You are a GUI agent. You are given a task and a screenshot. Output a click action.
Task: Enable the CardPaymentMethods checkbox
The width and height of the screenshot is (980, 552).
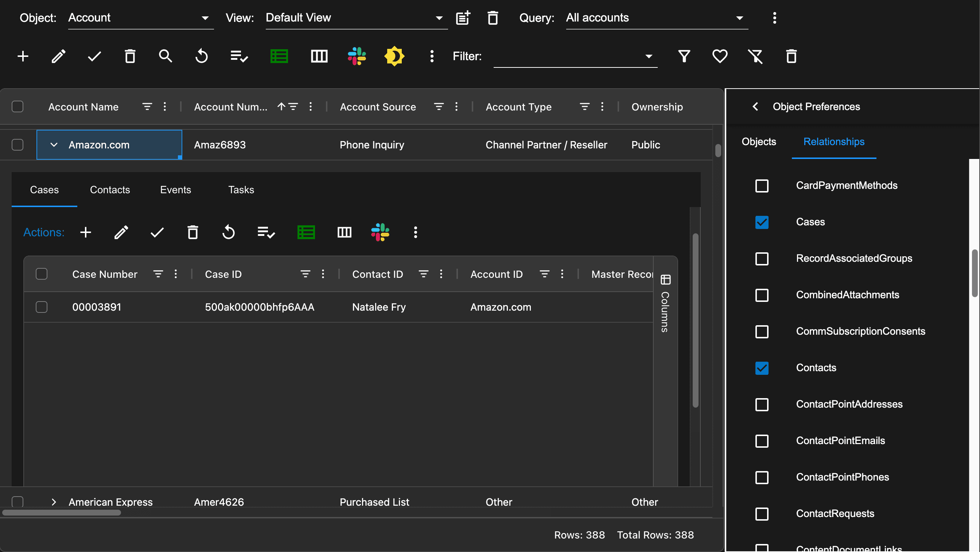click(762, 186)
